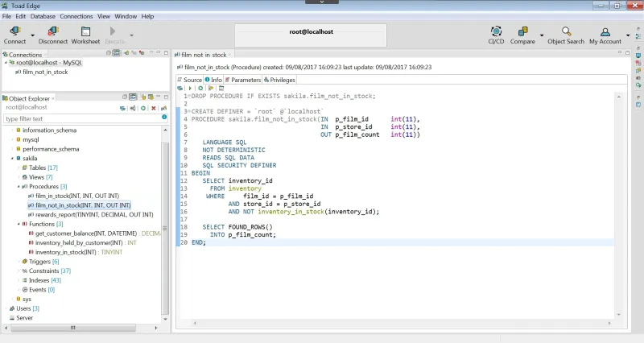Screen dimensions: 644x343
Task: Click the run arrow in Source toolbar
Action: (x=190, y=88)
